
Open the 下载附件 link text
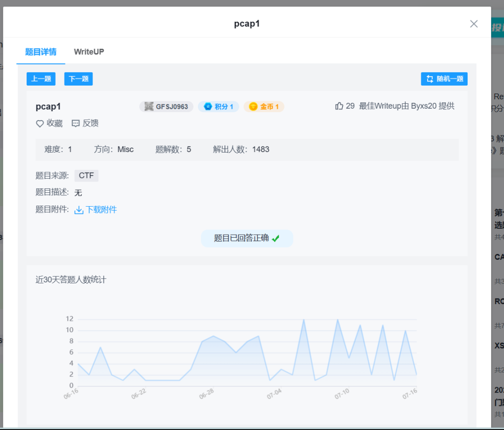pos(101,210)
